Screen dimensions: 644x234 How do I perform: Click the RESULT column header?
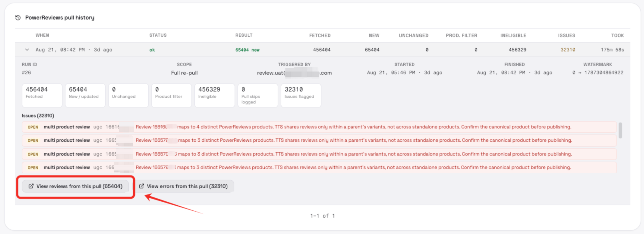[x=244, y=35]
